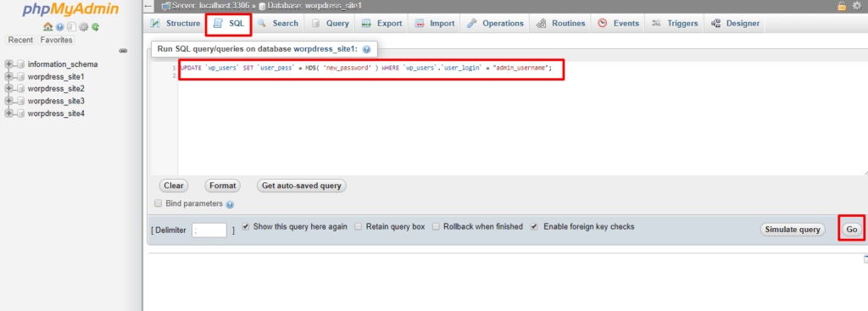Viewport: 868px width, 311px height.
Task: Click the orange lock icon in top bar
Action: [x=842, y=6]
